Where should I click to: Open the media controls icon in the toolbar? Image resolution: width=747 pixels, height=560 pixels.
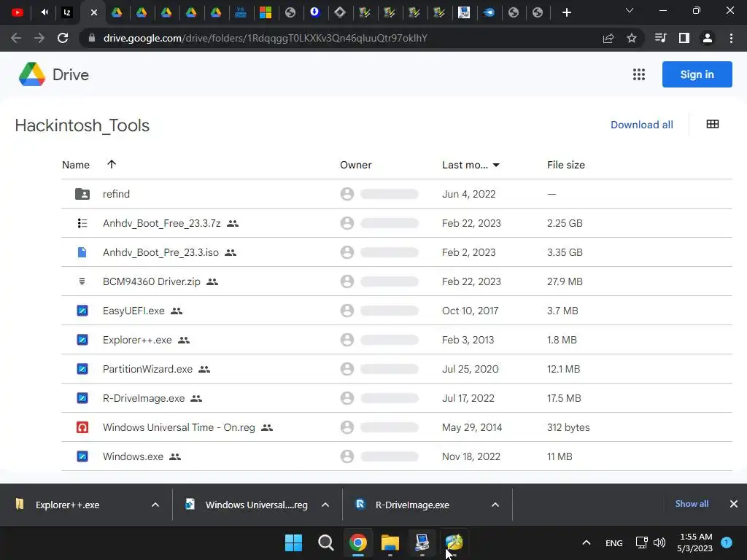click(660, 38)
